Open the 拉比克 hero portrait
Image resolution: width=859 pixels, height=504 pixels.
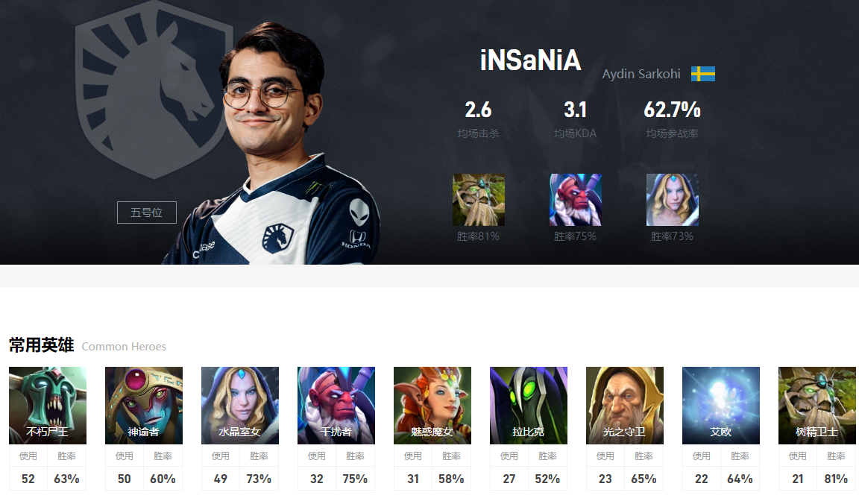pyautogui.click(x=529, y=406)
